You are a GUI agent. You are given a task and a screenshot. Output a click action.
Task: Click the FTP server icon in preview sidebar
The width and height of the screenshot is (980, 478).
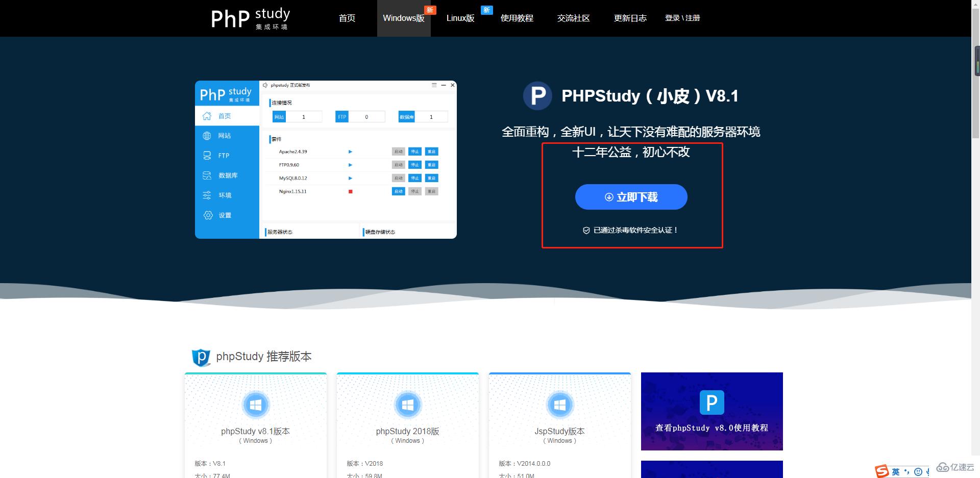click(x=207, y=156)
